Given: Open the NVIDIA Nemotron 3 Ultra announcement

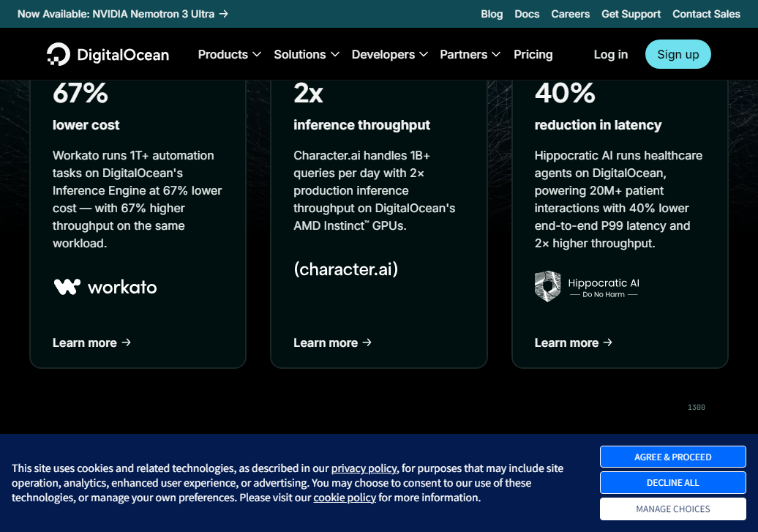Looking at the screenshot, I should (122, 14).
